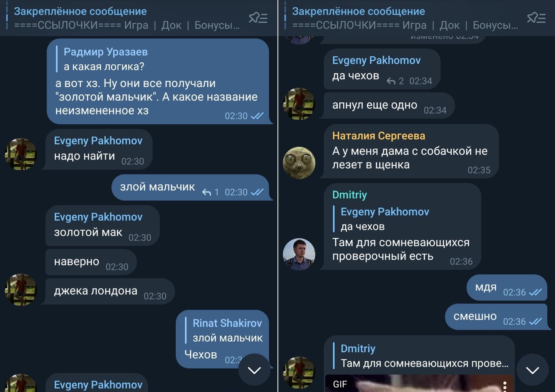555x392 pixels.
Task: Open Dmitriy's profile avatar
Action: 299,254
